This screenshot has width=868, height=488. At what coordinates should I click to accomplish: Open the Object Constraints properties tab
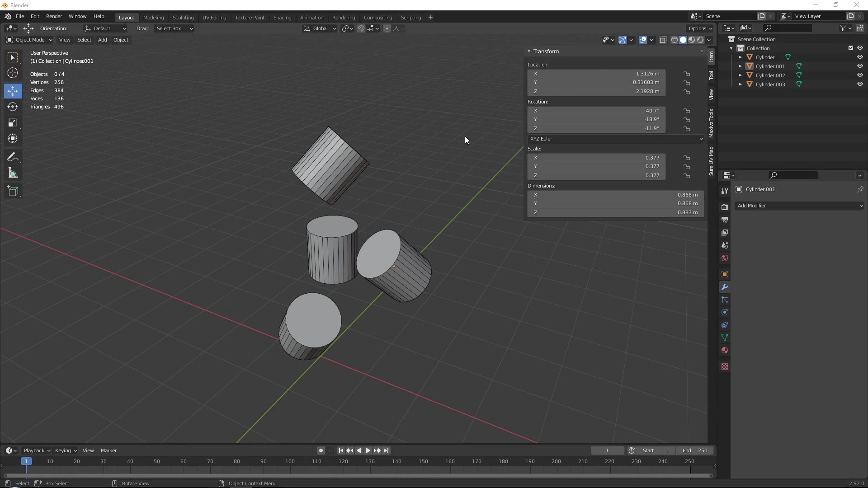pos(725,325)
